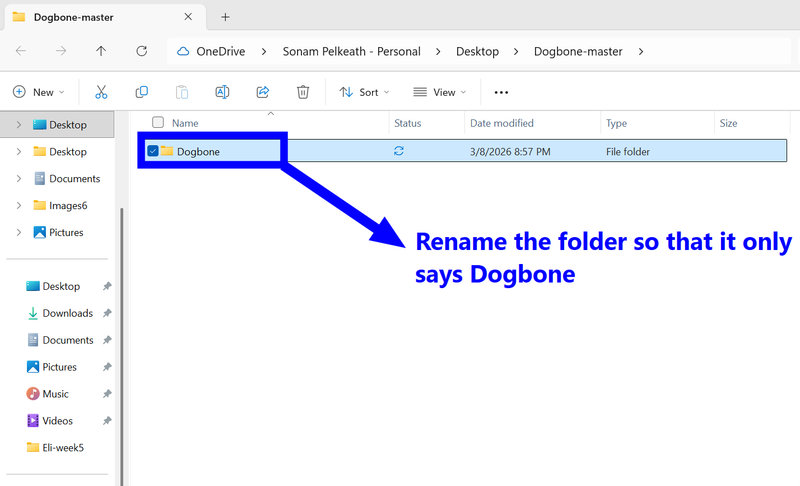800x486 pixels.
Task: Expand the Images6 tree node
Action: [19, 206]
